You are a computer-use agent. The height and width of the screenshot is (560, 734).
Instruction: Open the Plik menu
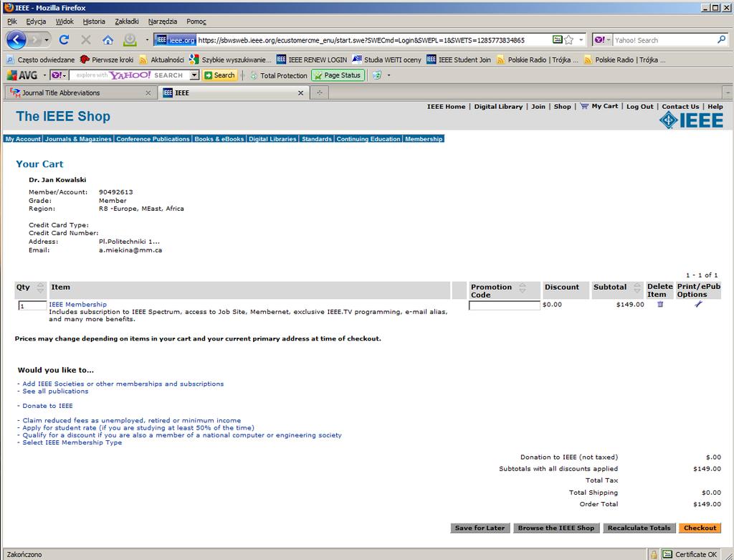point(11,21)
